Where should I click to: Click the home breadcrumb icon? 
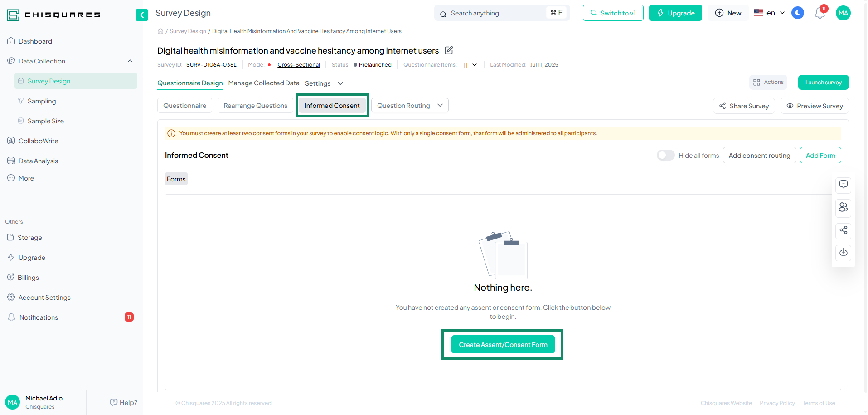click(x=160, y=31)
